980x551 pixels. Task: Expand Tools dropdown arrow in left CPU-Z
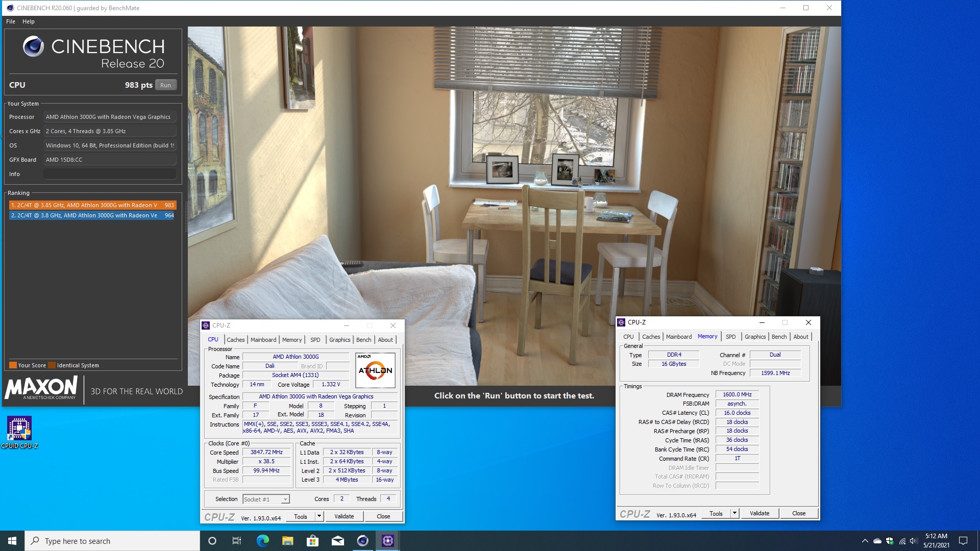point(319,516)
